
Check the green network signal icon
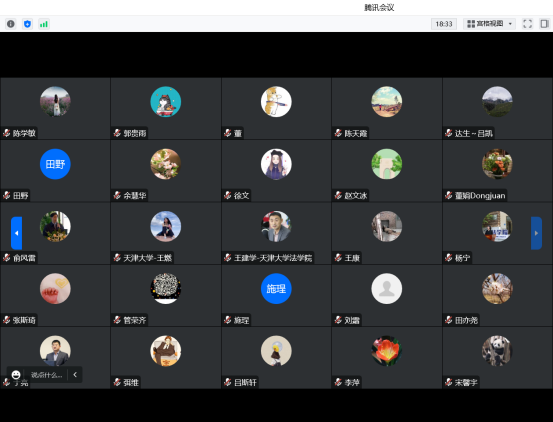point(44,24)
